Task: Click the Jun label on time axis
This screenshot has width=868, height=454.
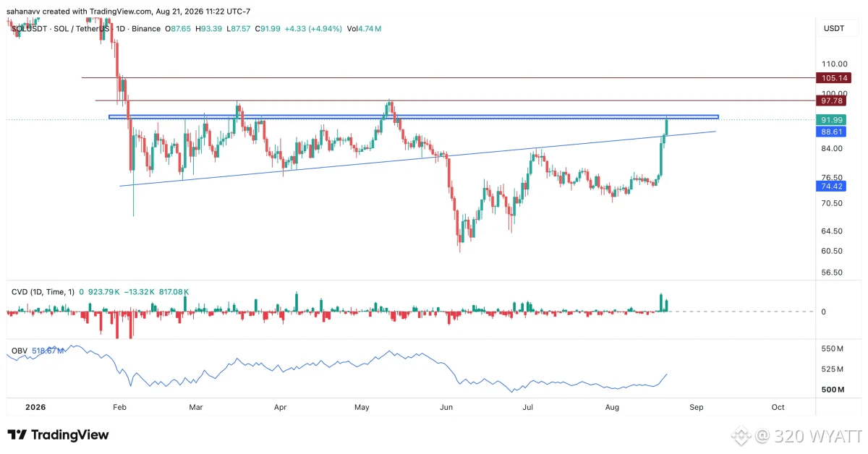Action: coord(446,407)
